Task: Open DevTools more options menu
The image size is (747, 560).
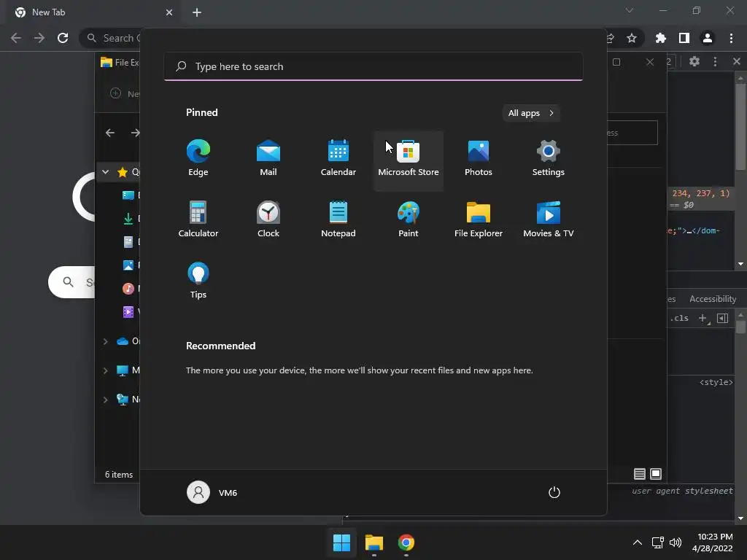Action: click(715, 61)
